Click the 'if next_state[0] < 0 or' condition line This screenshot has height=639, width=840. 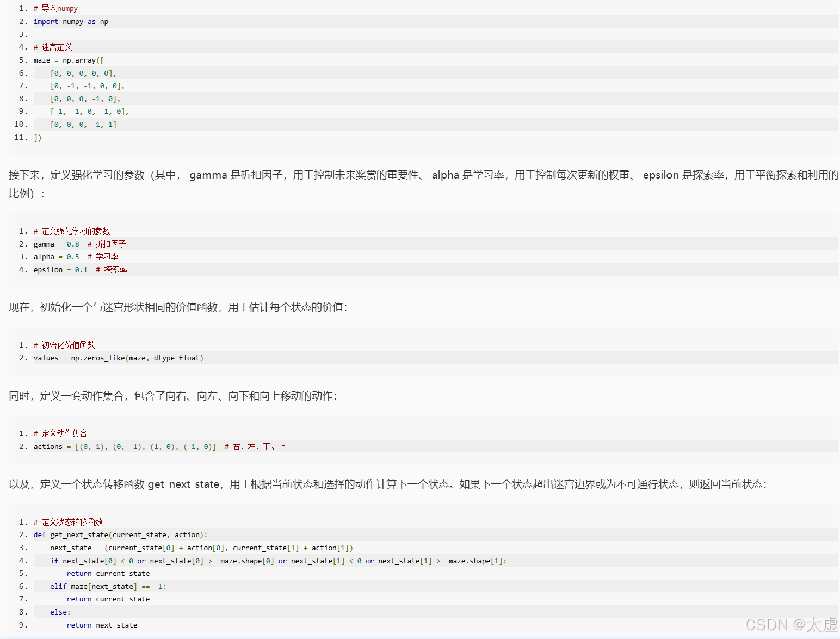click(x=278, y=561)
